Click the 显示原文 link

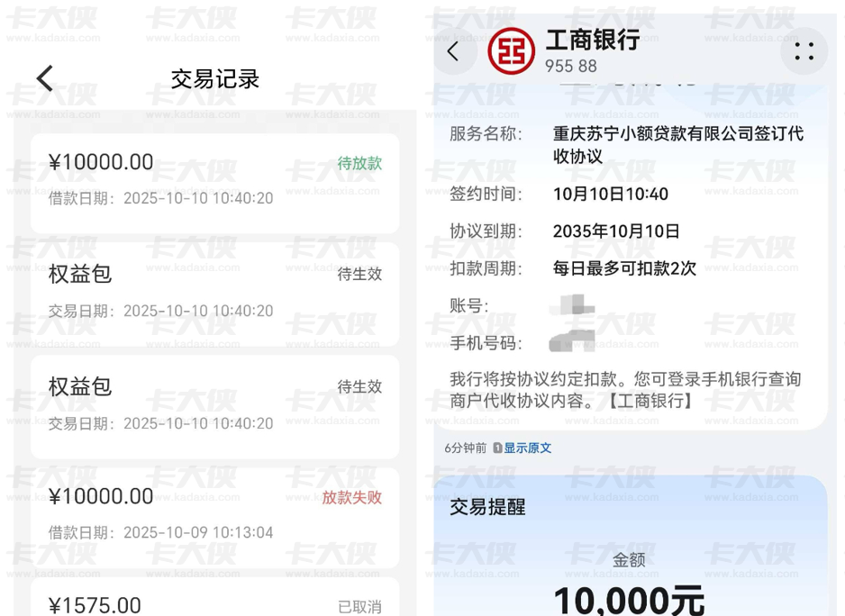coord(527,448)
